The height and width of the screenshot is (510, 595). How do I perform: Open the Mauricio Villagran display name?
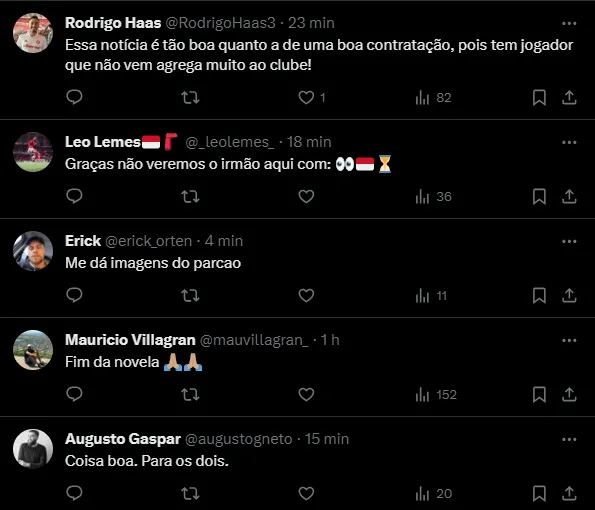tap(130, 340)
